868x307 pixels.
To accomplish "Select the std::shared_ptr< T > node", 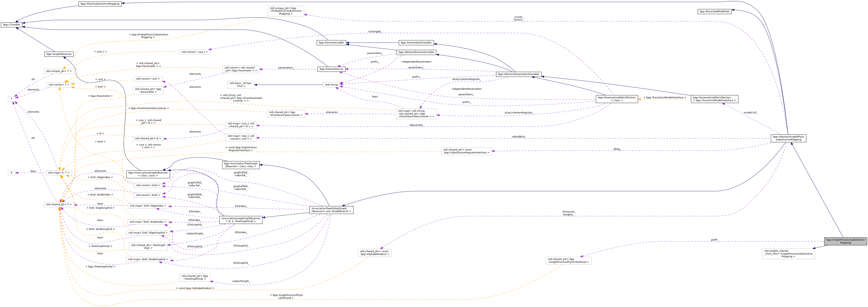I will (59, 204).
